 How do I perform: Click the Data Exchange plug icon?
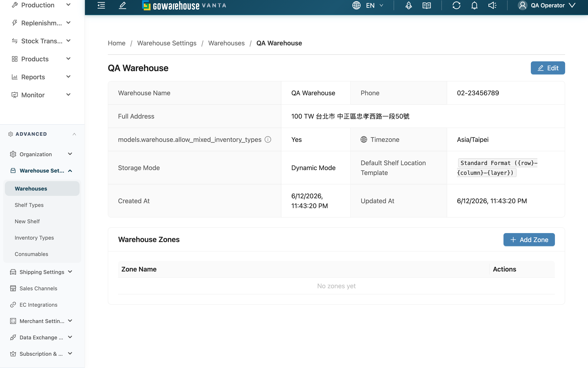tap(13, 337)
